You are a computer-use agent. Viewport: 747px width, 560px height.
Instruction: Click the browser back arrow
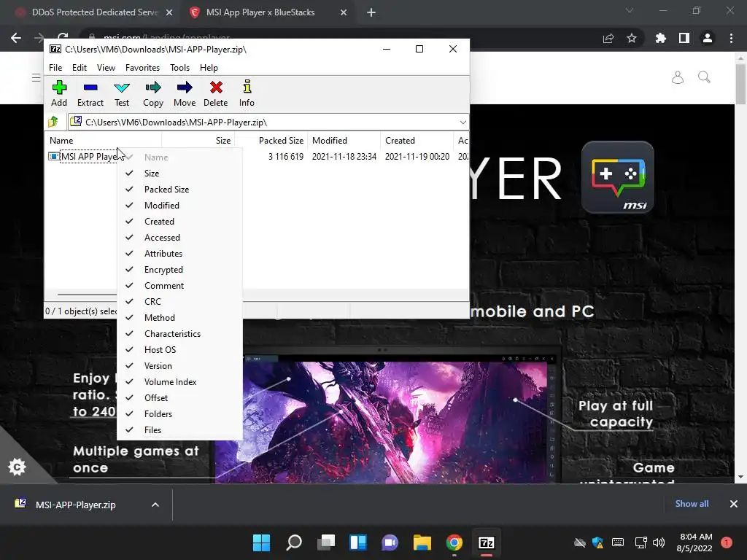pos(16,38)
